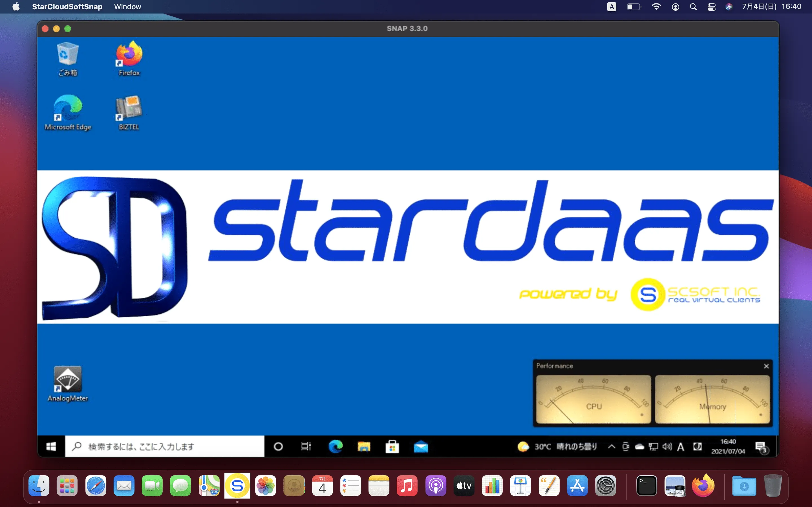
Task: Open the Window menu in menu bar
Action: point(127,7)
